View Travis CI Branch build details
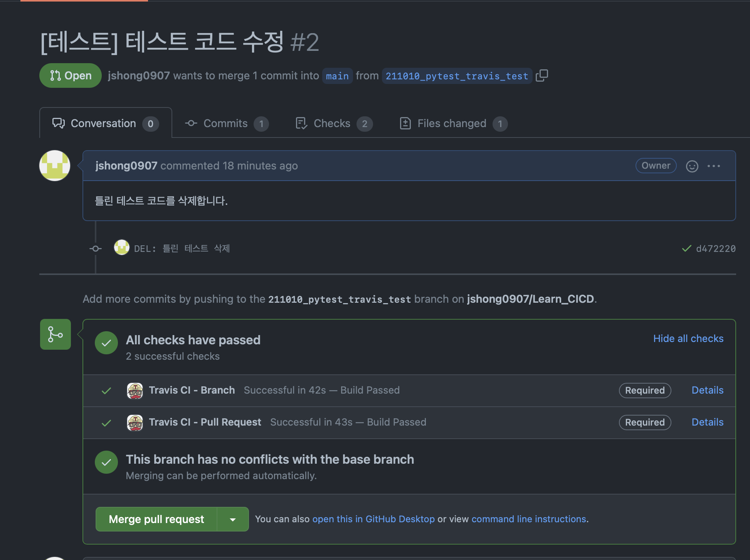 coord(707,389)
